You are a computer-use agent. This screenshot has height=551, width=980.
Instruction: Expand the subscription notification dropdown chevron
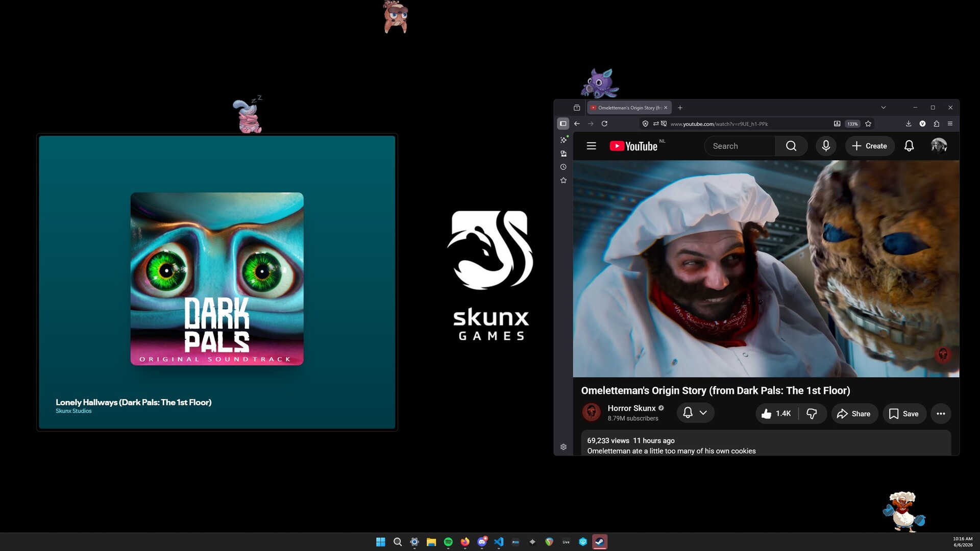pos(703,413)
